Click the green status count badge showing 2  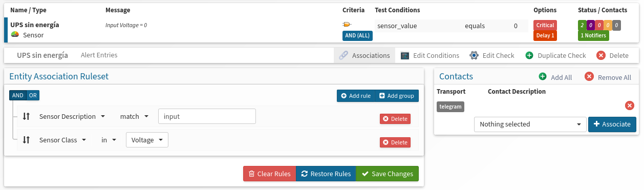[582, 25]
